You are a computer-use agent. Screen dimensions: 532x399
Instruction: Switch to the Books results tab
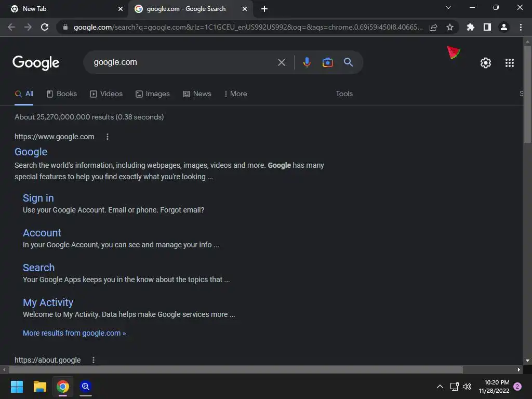(62, 94)
